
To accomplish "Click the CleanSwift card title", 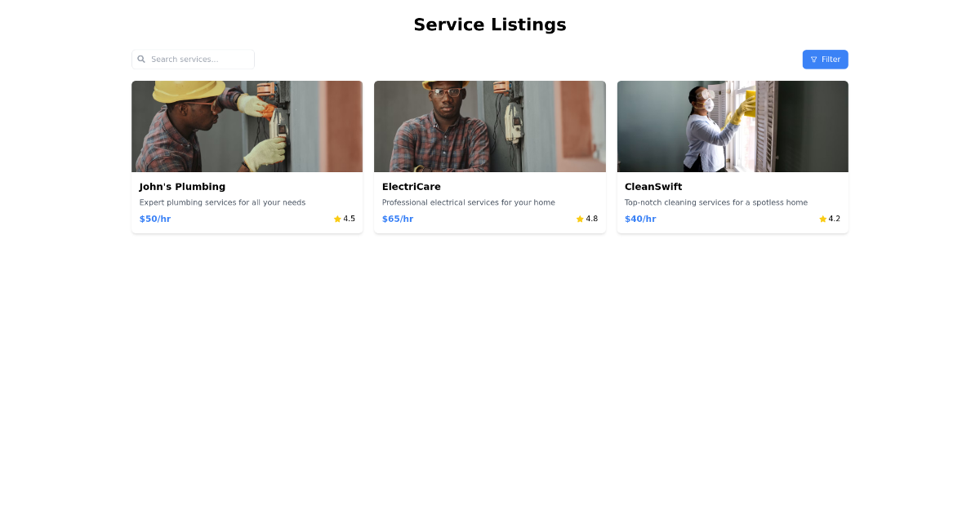I will coord(653,186).
